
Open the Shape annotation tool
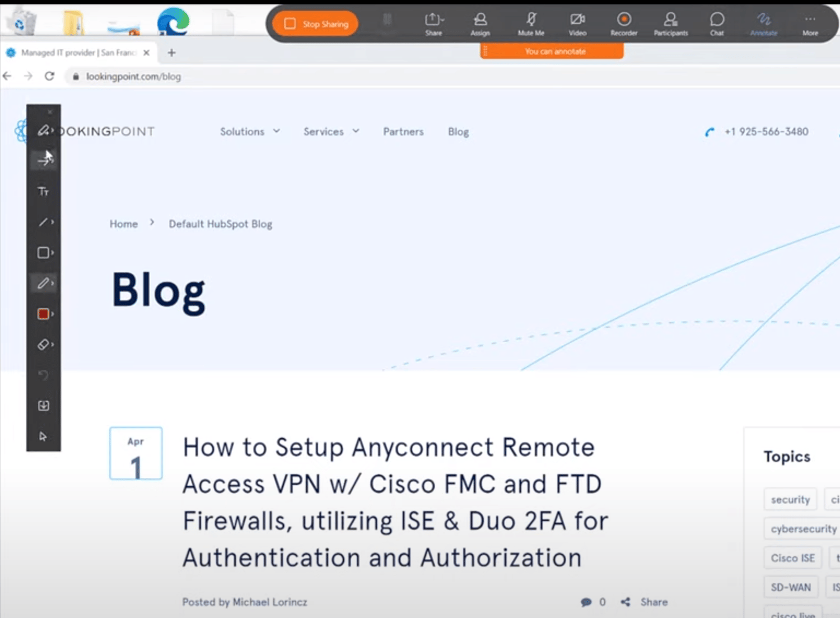point(44,253)
